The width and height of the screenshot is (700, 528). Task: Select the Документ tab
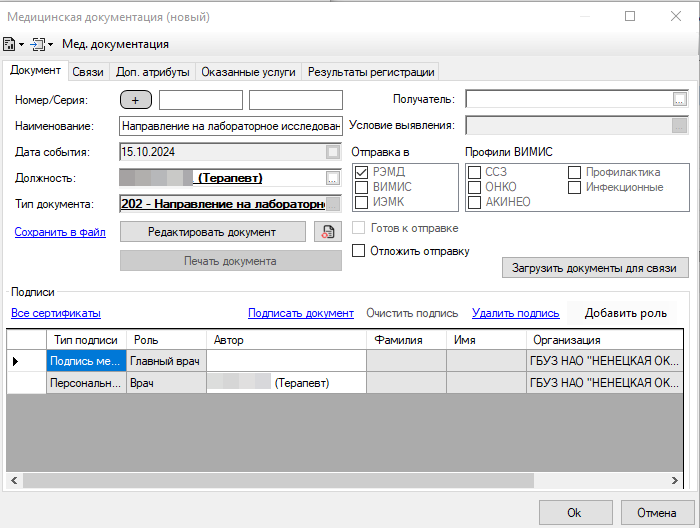35,71
